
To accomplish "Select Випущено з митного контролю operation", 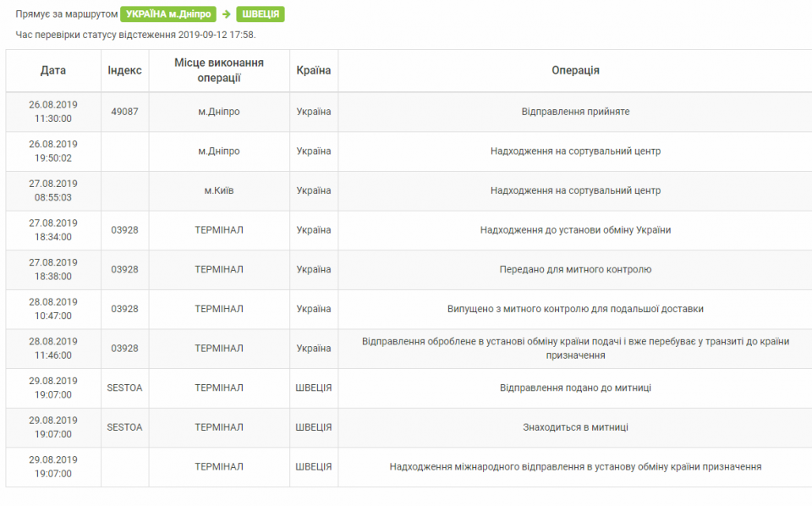I will 575,309.
